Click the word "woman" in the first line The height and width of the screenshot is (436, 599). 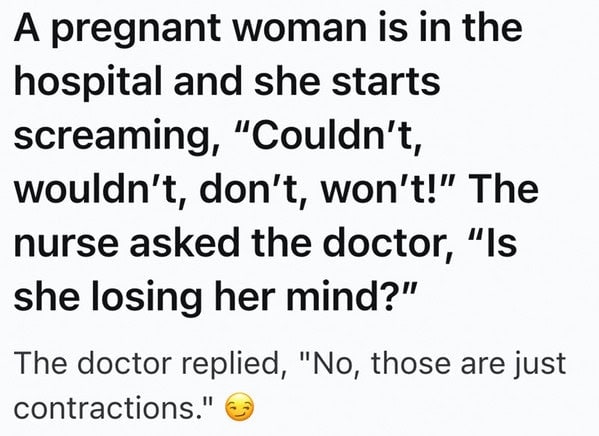point(299,29)
